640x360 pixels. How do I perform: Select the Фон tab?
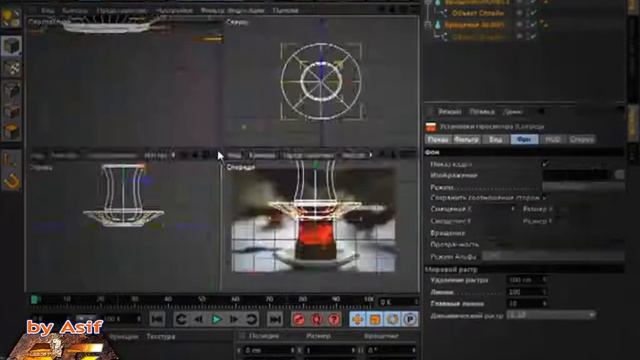pos(524,140)
